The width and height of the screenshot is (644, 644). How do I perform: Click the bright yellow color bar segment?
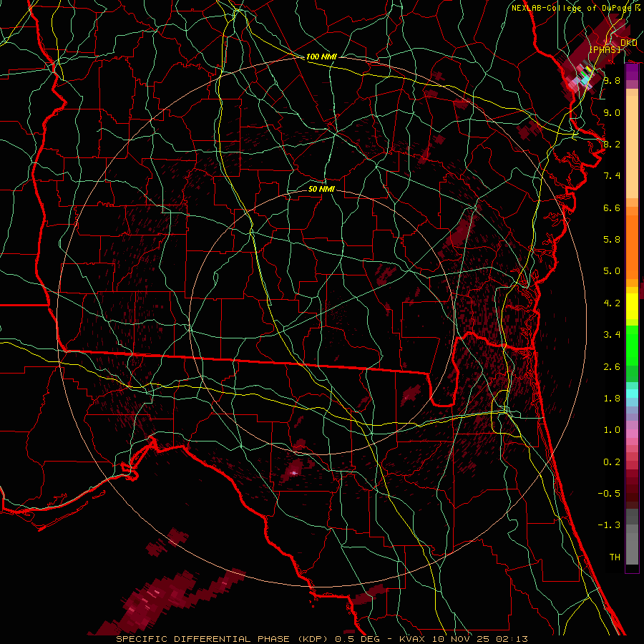tap(632, 306)
